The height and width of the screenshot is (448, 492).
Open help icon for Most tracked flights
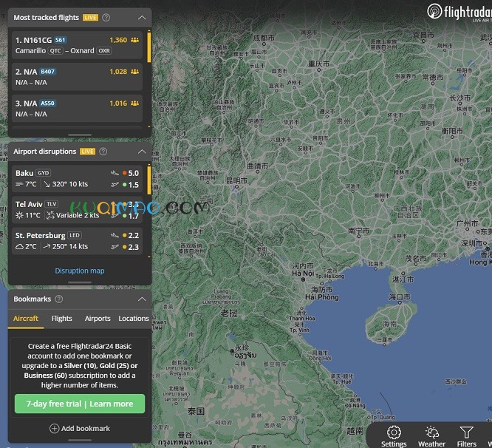point(106,18)
